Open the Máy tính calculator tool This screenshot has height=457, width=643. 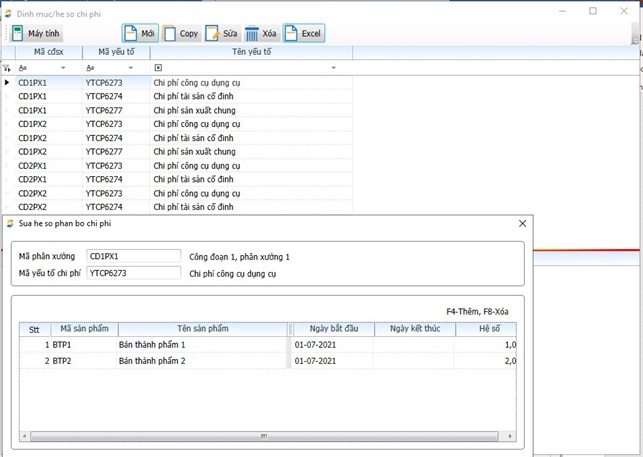(x=36, y=34)
